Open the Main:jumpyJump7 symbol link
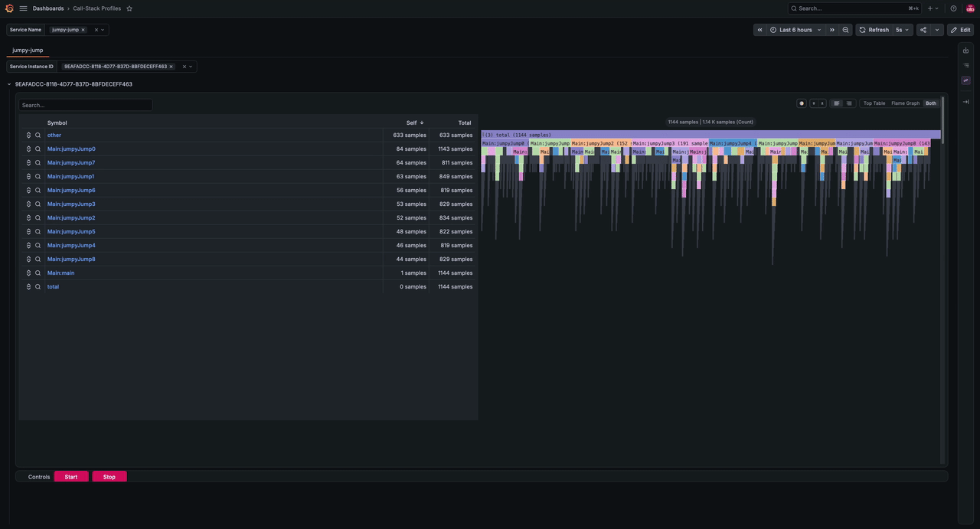 [x=71, y=163]
